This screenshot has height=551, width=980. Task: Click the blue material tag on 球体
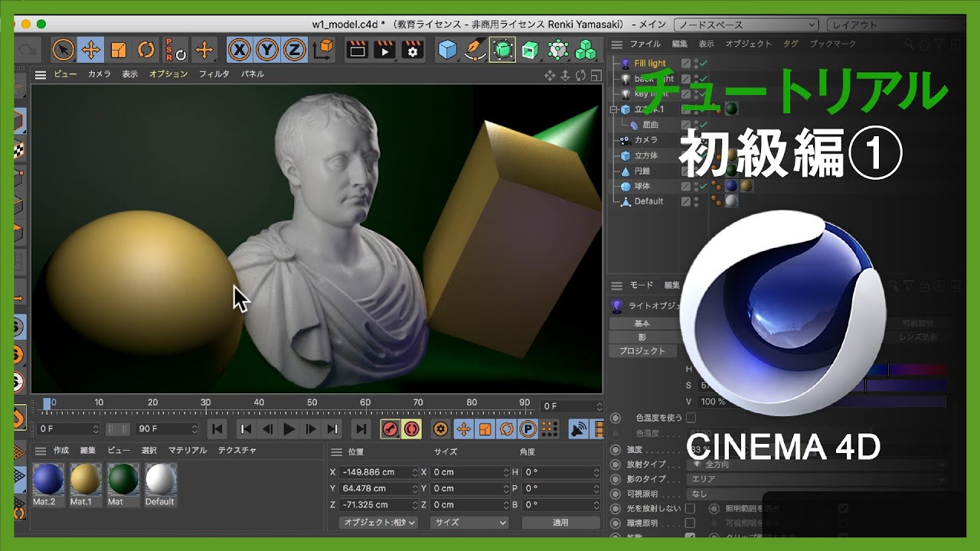[731, 186]
